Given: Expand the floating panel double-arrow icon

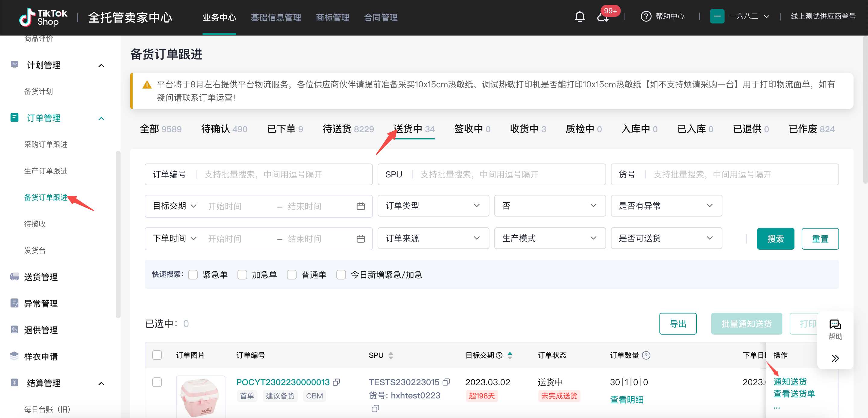Looking at the screenshot, I should pyautogui.click(x=835, y=358).
